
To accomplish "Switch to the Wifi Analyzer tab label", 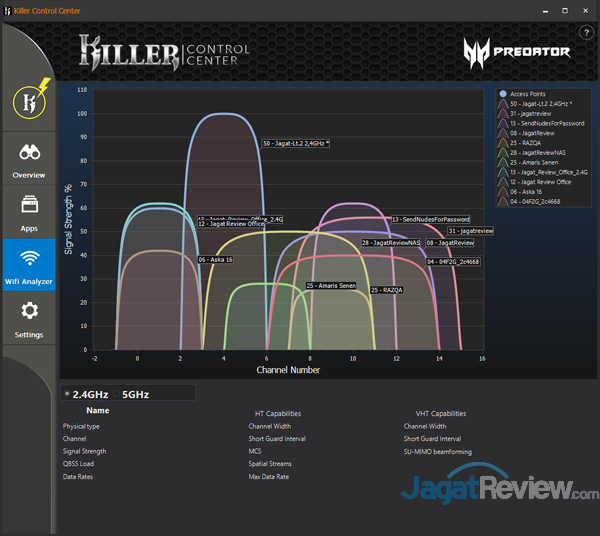I will click(29, 282).
